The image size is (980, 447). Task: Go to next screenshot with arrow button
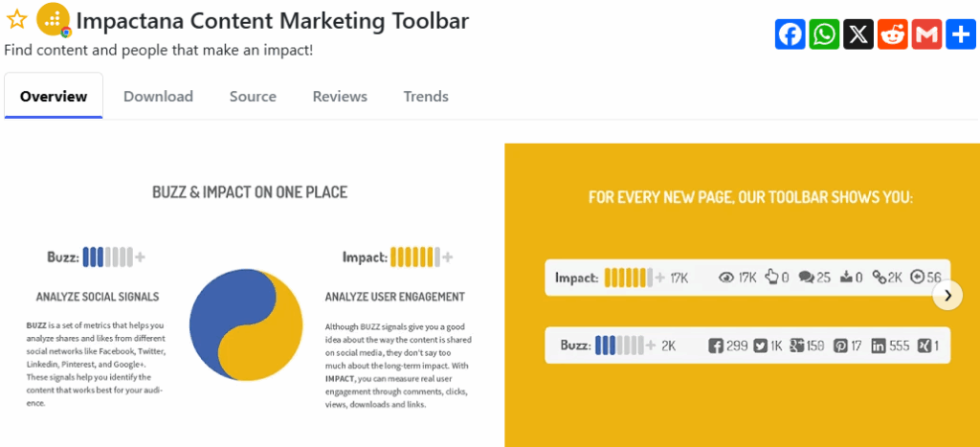tap(947, 296)
